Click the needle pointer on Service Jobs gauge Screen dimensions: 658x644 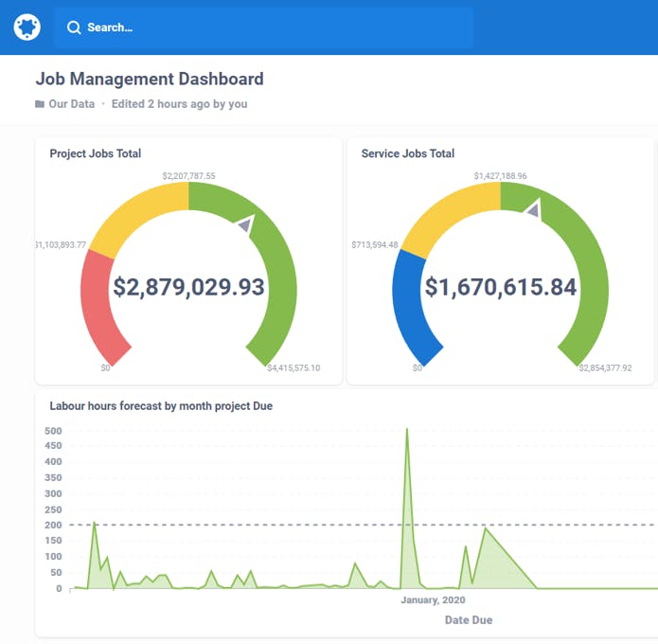click(534, 209)
